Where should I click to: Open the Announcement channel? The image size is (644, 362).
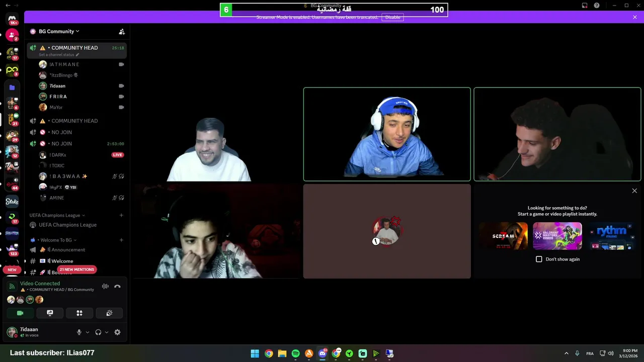[x=76, y=250]
